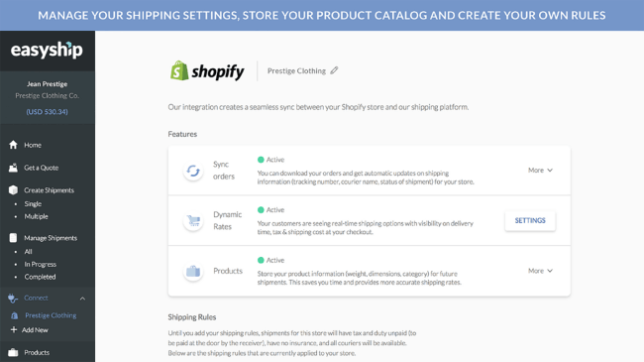Click the Create Shipments box icon
The image size is (644, 362).
tap(13, 190)
